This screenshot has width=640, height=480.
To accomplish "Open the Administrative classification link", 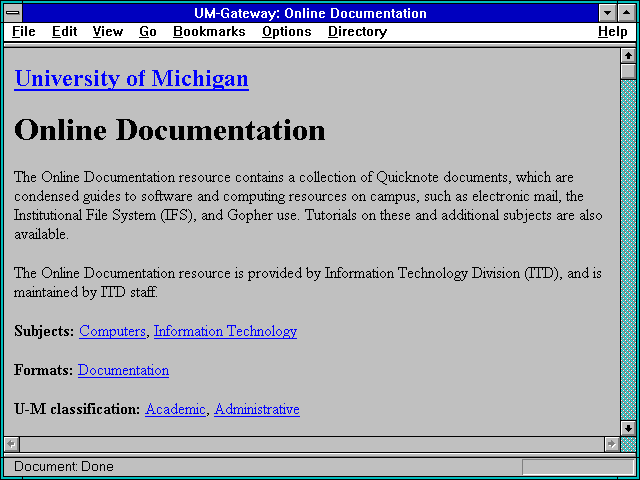I will [257, 409].
